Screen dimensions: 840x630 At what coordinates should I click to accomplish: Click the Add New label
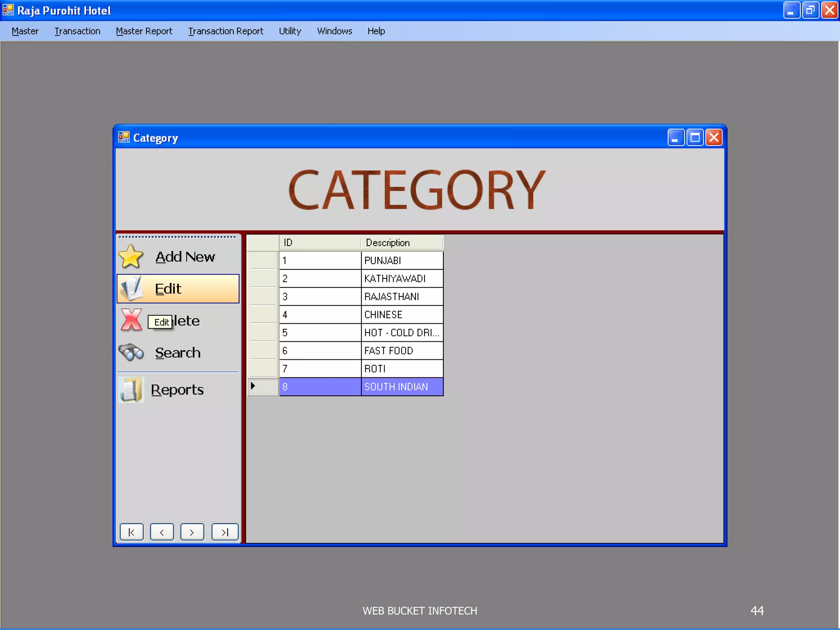click(185, 257)
